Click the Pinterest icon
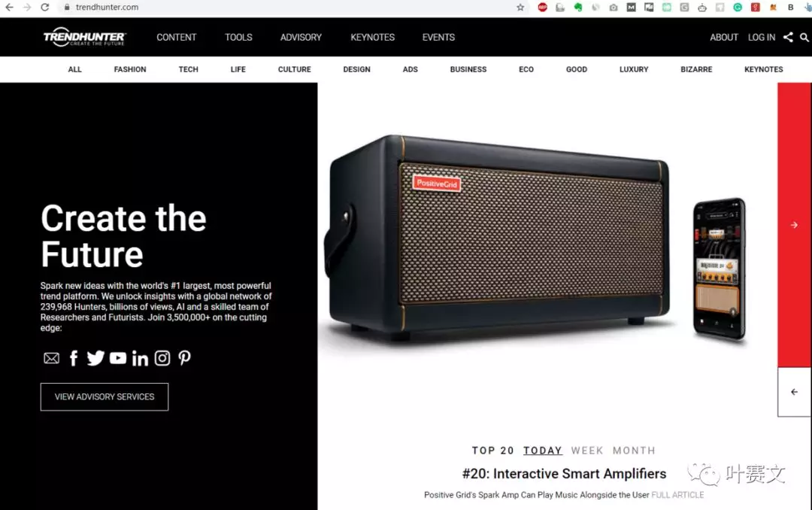Image resolution: width=812 pixels, height=510 pixels. 184,358
